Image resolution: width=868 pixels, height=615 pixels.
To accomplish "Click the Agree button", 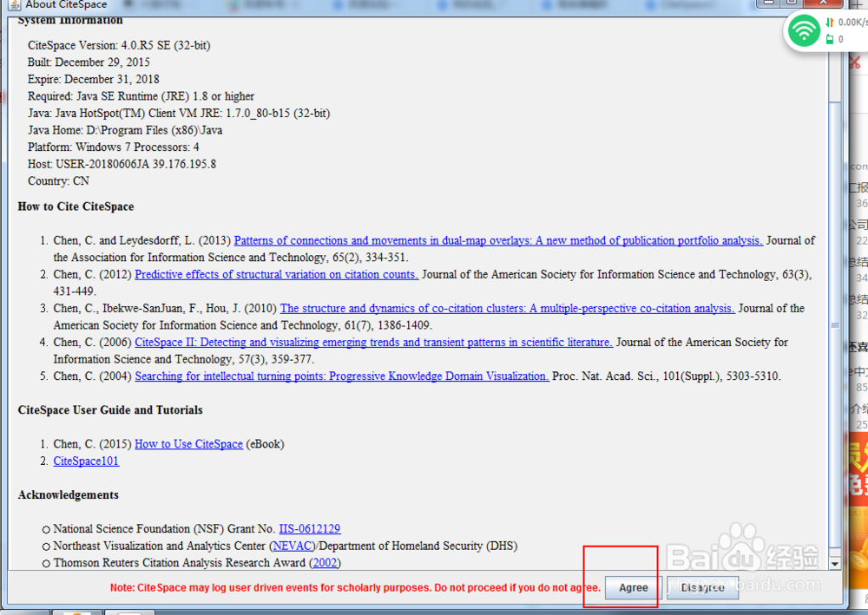I will [634, 587].
